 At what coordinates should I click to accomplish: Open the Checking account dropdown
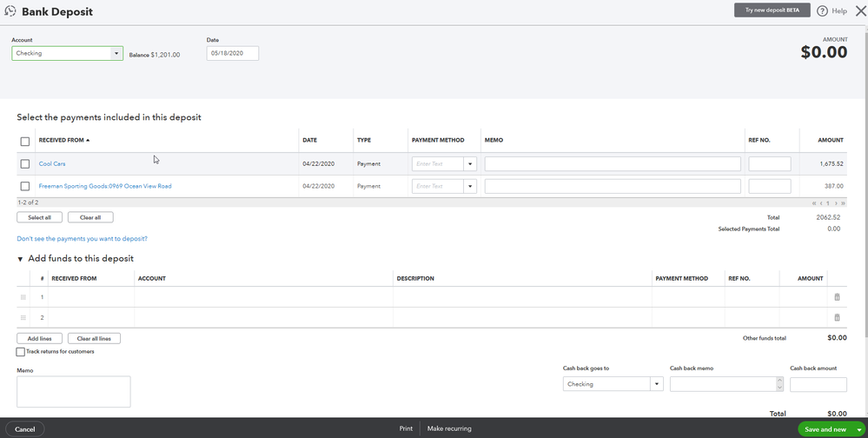click(x=116, y=53)
